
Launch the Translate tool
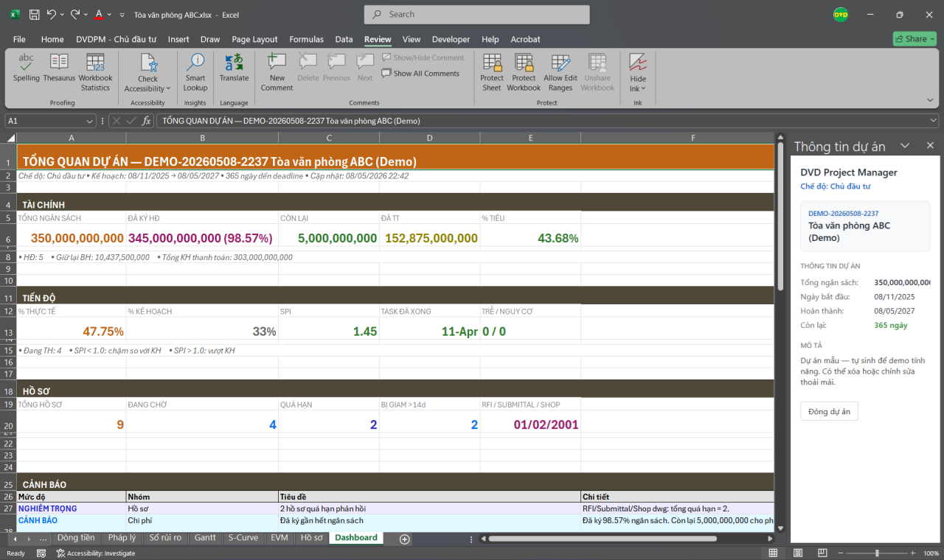(x=234, y=68)
